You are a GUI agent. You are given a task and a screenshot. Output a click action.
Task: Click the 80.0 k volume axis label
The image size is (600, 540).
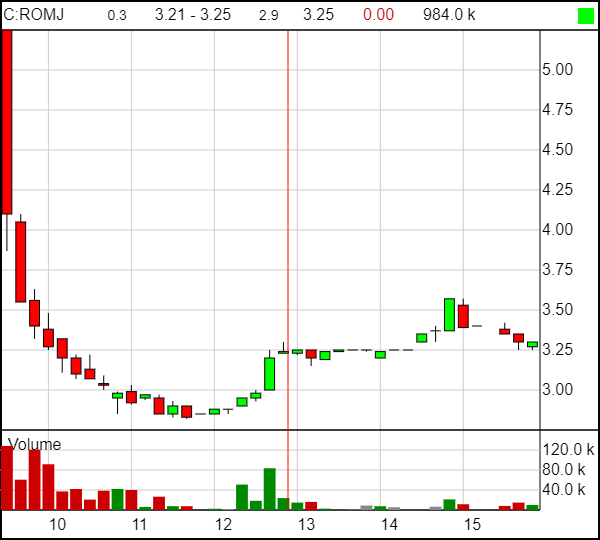click(564, 470)
